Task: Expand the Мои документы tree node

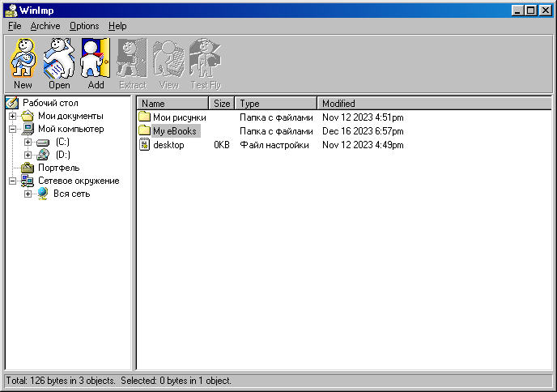Action: click(13, 116)
